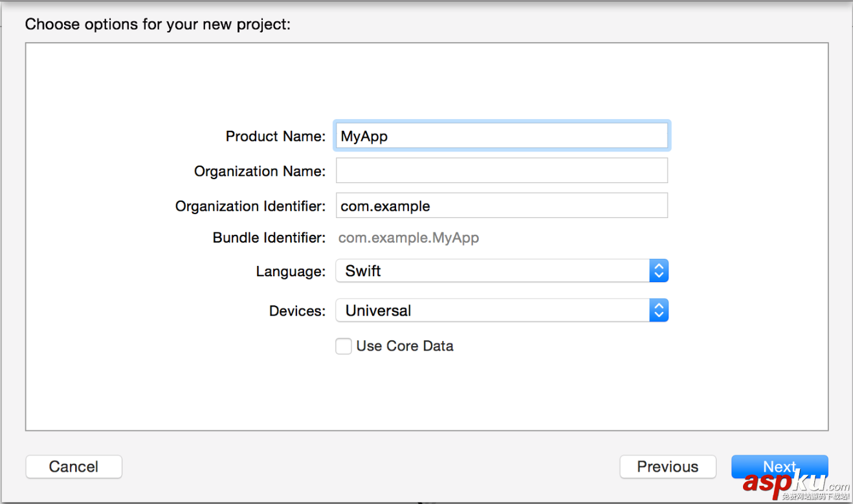
Task: Click the "Language:" label
Action: [291, 272]
